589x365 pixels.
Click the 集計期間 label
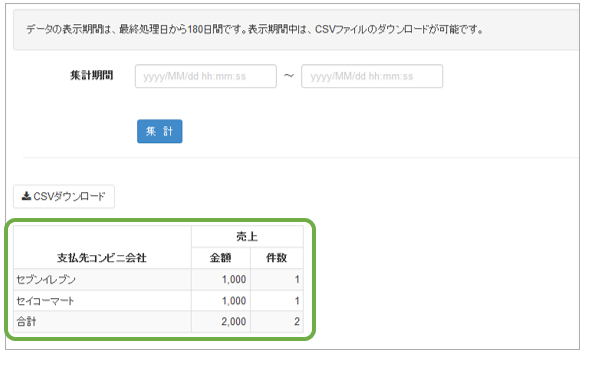click(x=92, y=75)
